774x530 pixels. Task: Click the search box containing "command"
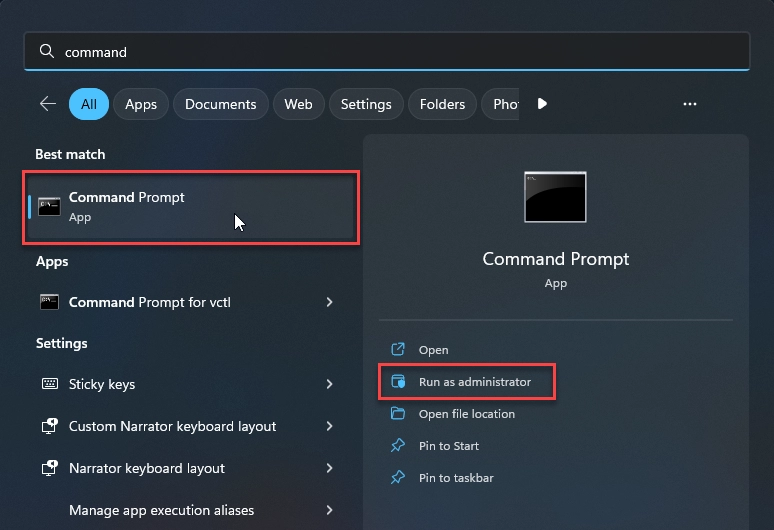pyautogui.click(x=387, y=51)
